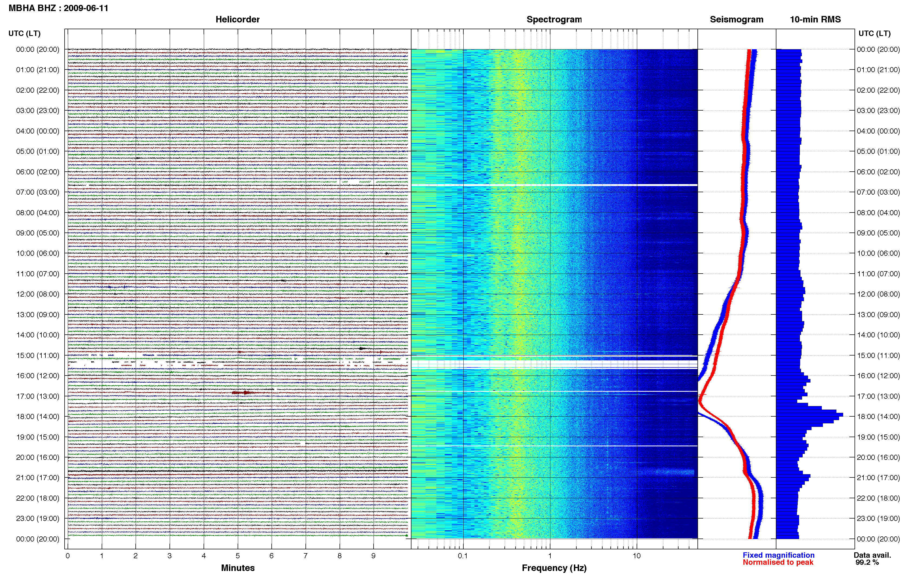Click the right '19:00 (15:00)' time label
Viewport: 924px width, 578px height.
coord(878,437)
